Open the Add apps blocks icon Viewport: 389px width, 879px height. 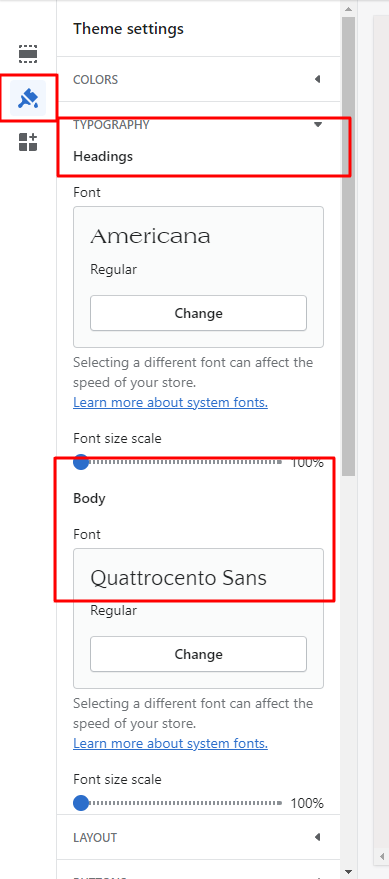tap(27, 142)
